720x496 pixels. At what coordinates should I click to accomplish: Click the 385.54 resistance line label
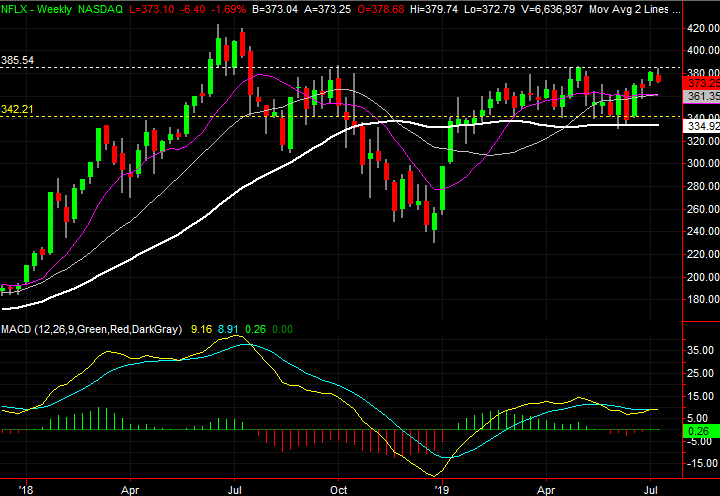[x=17, y=60]
